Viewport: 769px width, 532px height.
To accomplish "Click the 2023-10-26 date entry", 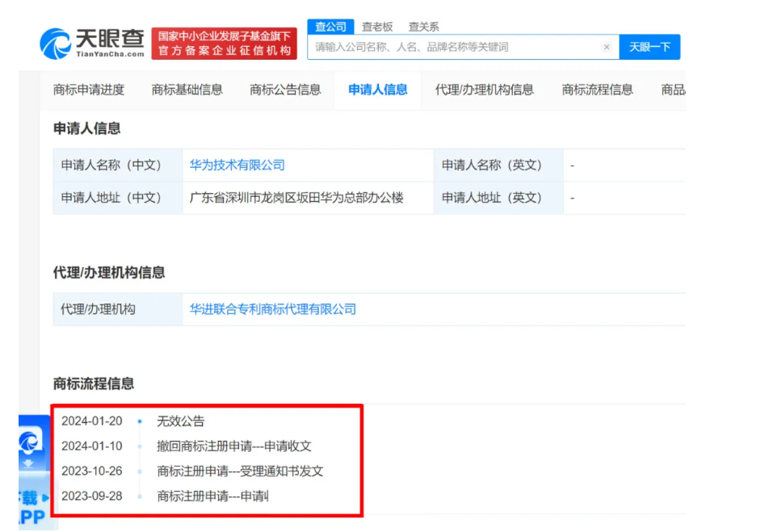I will [x=92, y=471].
